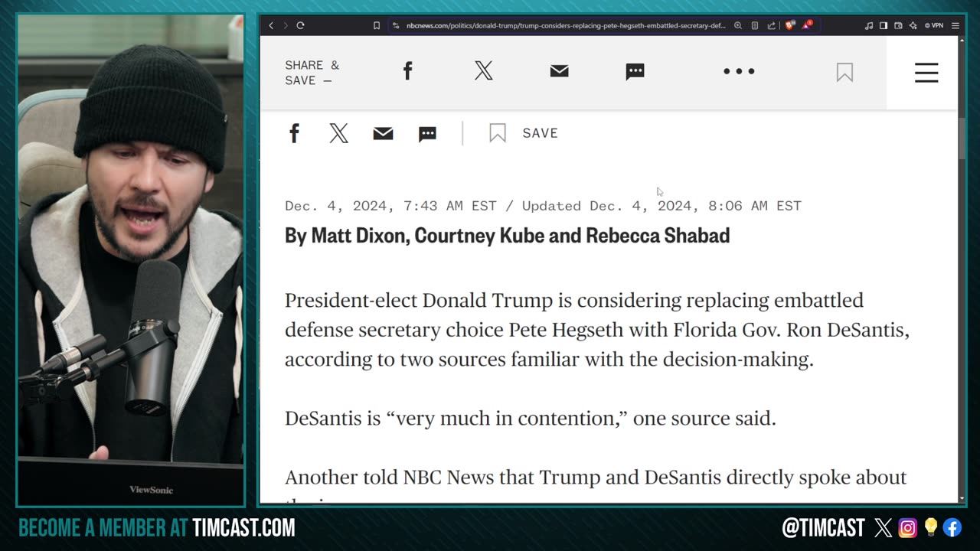The image size is (980, 551).
Task: Share on Facebook from sticky share bar
Action: 407,71
